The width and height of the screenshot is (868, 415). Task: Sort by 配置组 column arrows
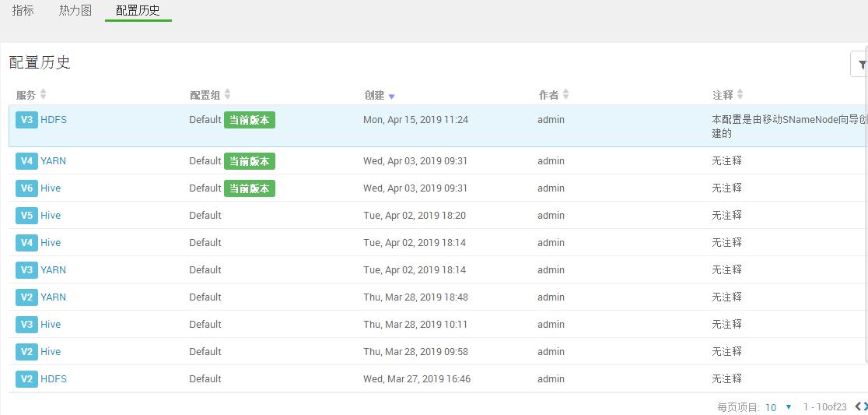[228, 94]
